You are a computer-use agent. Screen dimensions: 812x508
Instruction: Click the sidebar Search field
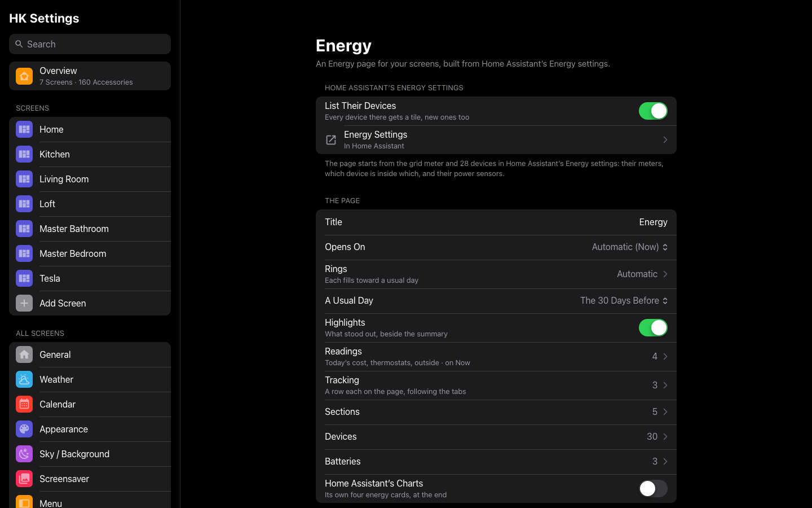90,44
